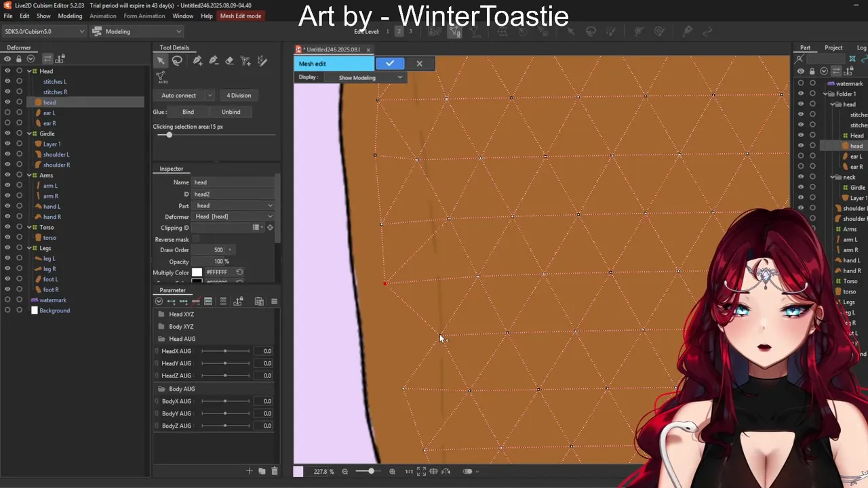
Task: Open the Deformer dropdown in Inspector
Action: click(234, 216)
